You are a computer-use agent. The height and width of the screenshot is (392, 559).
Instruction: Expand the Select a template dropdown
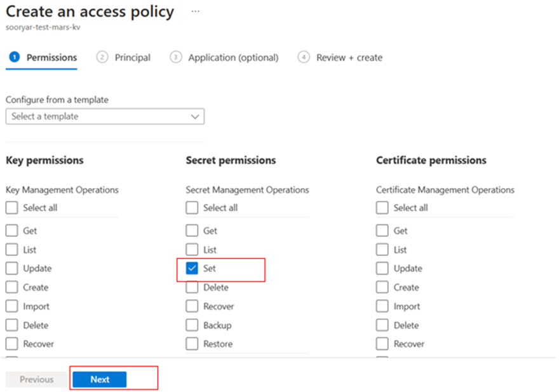coord(105,116)
